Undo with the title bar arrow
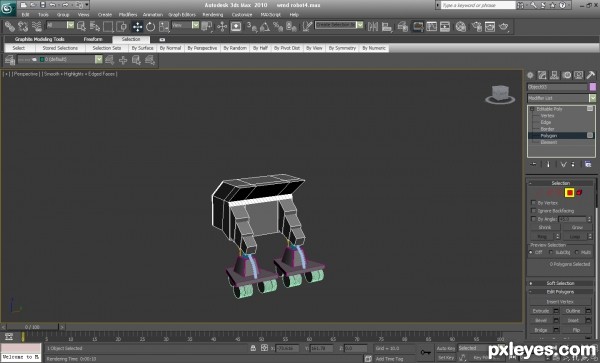600x363 pixels. (52, 5)
